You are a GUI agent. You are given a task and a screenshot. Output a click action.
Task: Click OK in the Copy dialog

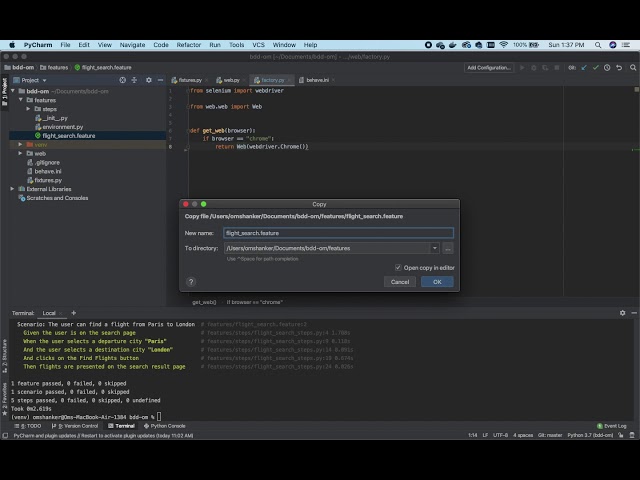coord(437,282)
